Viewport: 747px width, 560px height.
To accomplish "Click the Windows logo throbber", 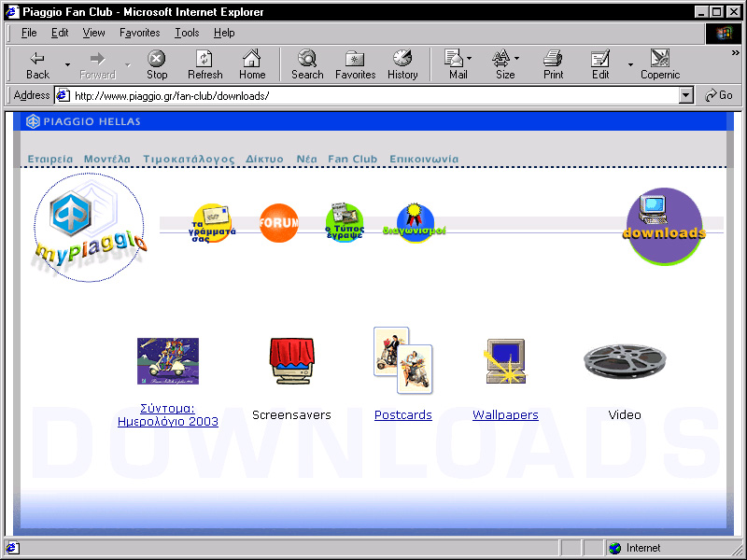I will click(723, 33).
